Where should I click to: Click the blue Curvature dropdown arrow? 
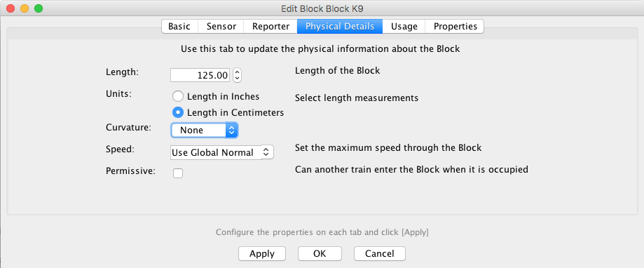coord(232,130)
